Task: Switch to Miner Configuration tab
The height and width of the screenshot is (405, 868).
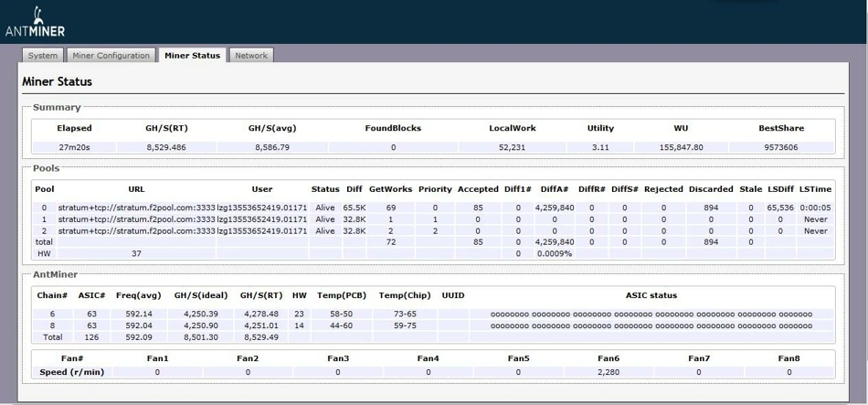Action: pyautogui.click(x=111, y=56)
